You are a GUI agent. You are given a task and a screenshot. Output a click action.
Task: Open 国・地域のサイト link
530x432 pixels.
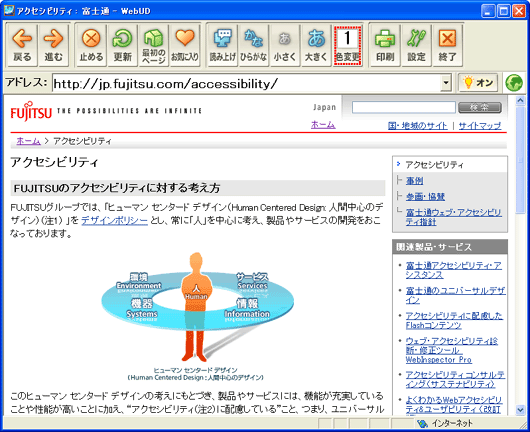(x=417, y=126)
